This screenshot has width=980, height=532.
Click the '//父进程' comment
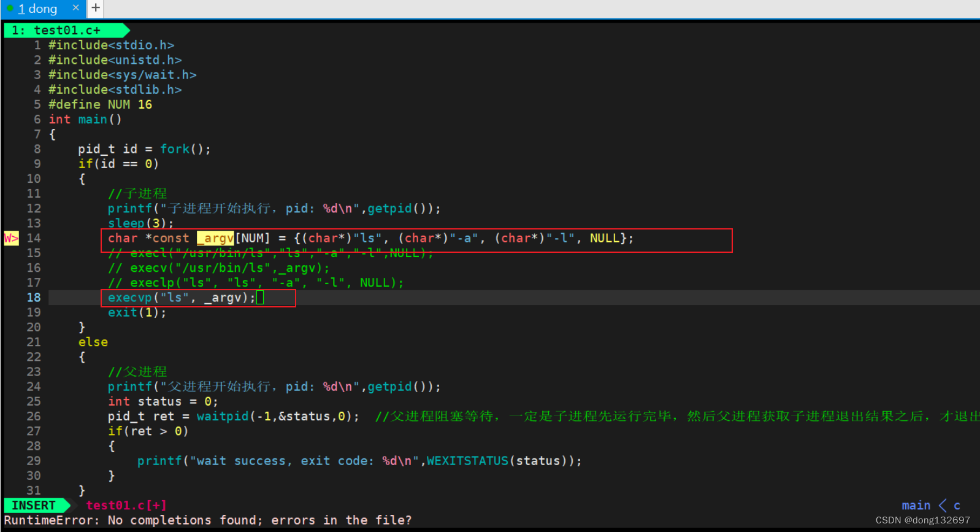pos(137,372)
